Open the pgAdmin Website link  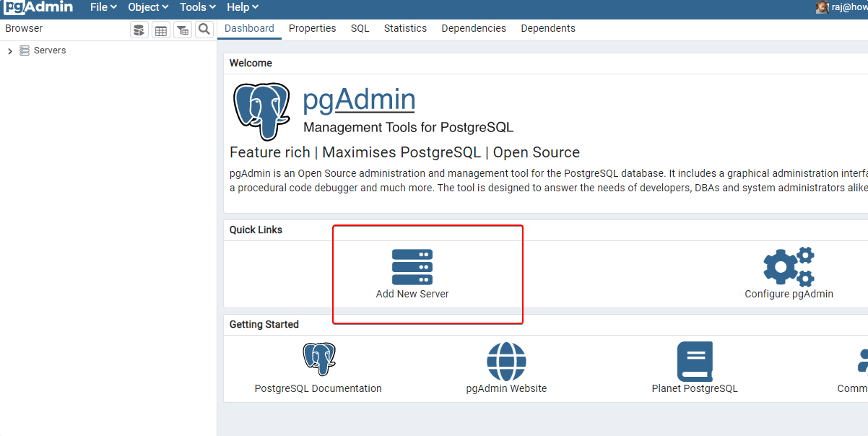(506, 388)
